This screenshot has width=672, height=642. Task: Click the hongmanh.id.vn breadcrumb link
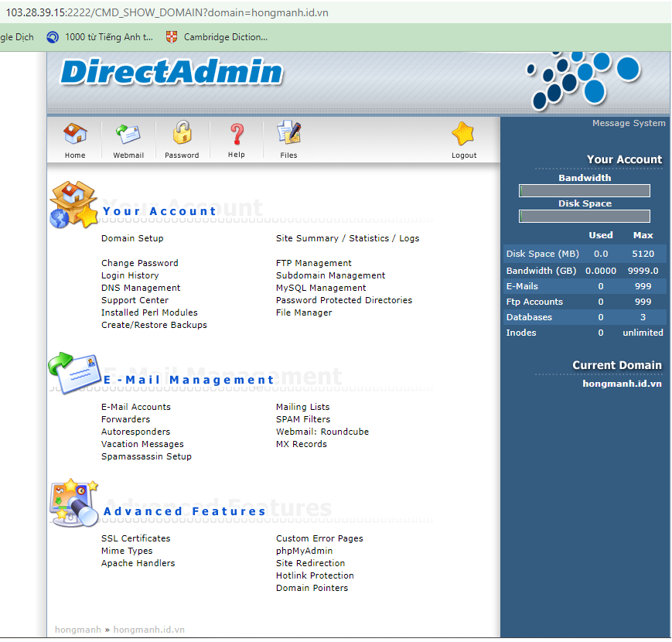click(x=148, y=630)
